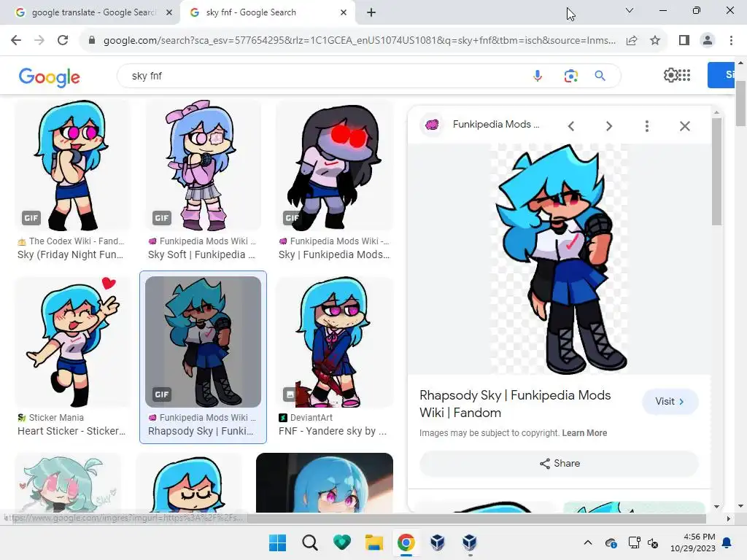
Task: Open Rhapsody Sky Fandom title link
Action: [x=515, y=404]
